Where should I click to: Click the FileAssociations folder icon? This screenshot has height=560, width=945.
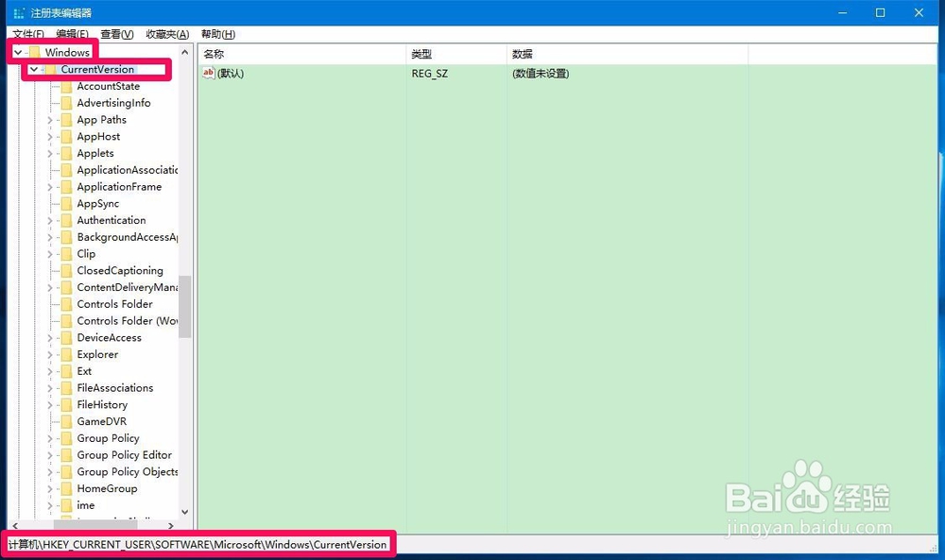tap(66, 388)
